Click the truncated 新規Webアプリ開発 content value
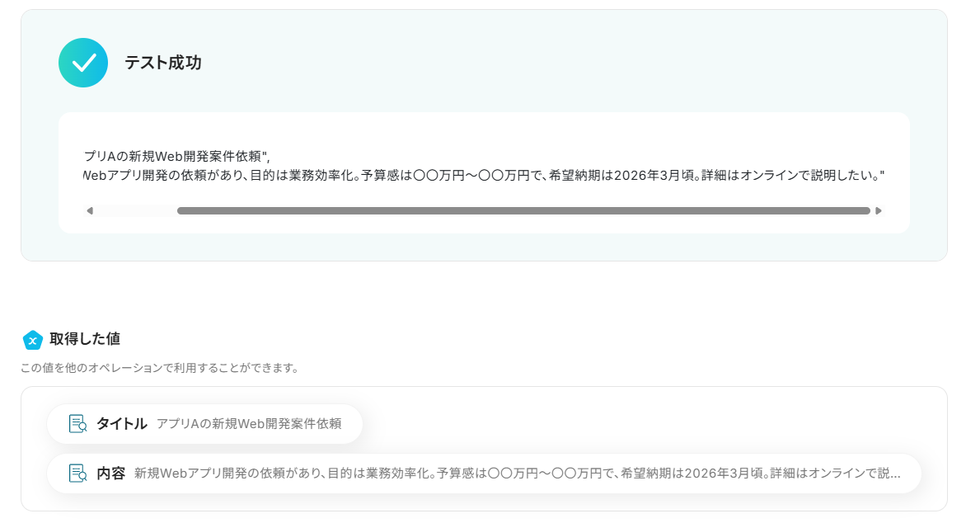Image resolution: width=980 pixels, height=523 pixels. tap(518, 473)
